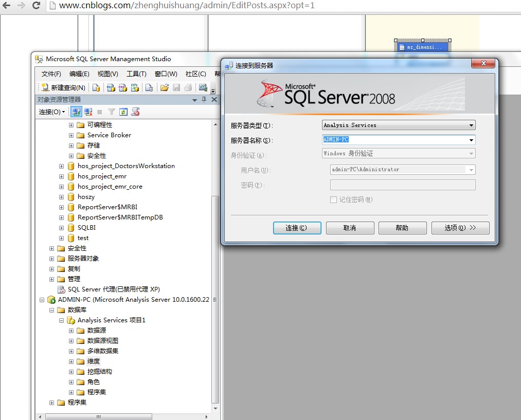The height and width of the screenshot is (420, 521).
Task: Open the 视图(V) menu
Action: [107, 74]
